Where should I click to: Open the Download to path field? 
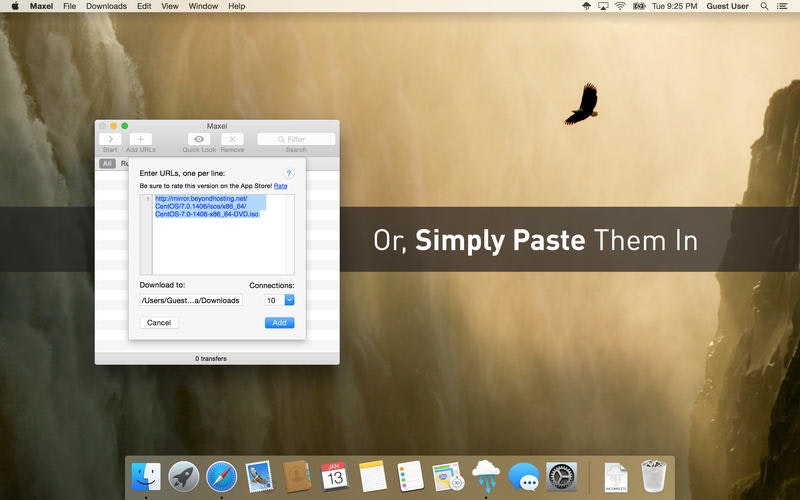pos(191,300)
